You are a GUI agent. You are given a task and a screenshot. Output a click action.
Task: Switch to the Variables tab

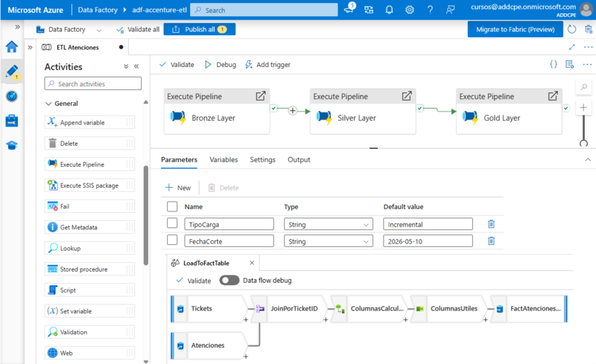coord(223,160)
